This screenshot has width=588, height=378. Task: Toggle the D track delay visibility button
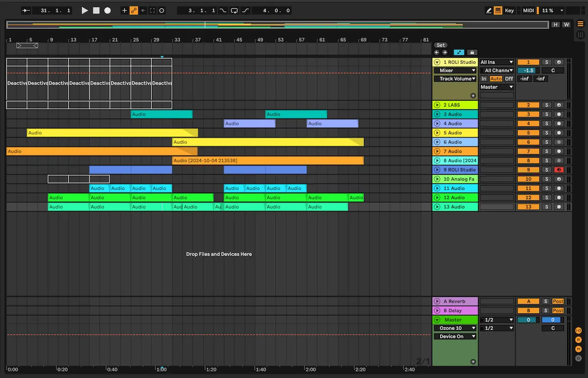(578, 358)
